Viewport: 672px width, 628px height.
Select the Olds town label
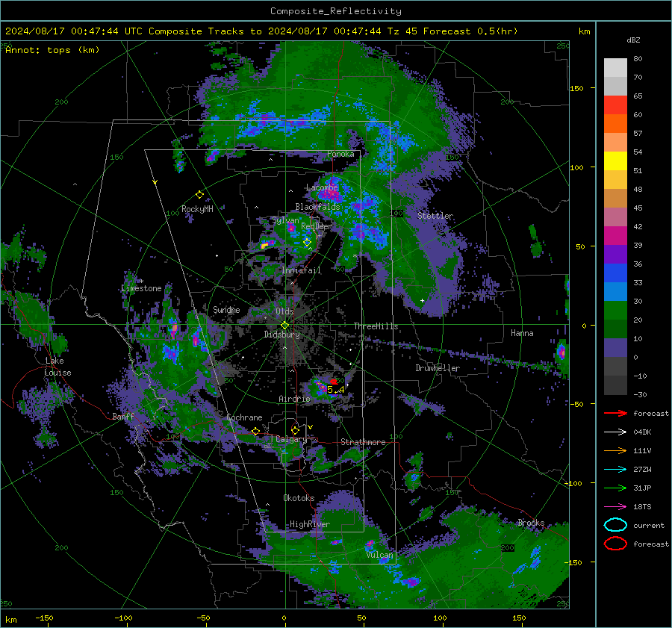[284, 311]
